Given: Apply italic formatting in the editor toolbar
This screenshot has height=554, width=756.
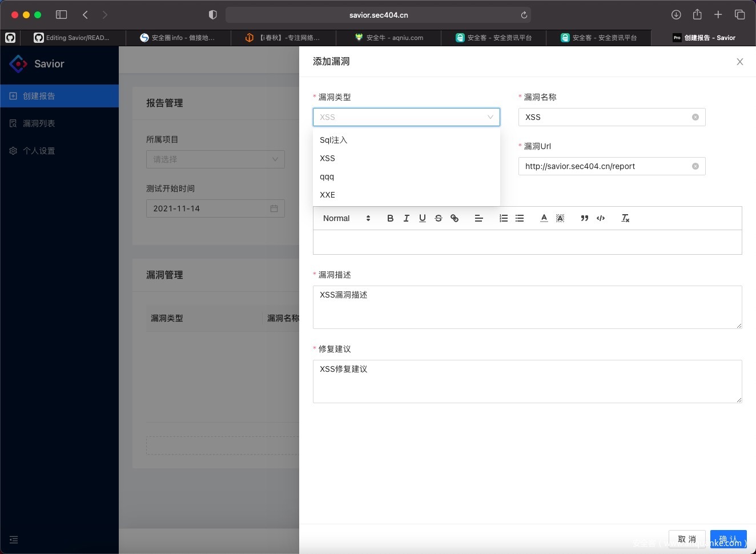Looking at the screenshot, I should pos(406,218).
